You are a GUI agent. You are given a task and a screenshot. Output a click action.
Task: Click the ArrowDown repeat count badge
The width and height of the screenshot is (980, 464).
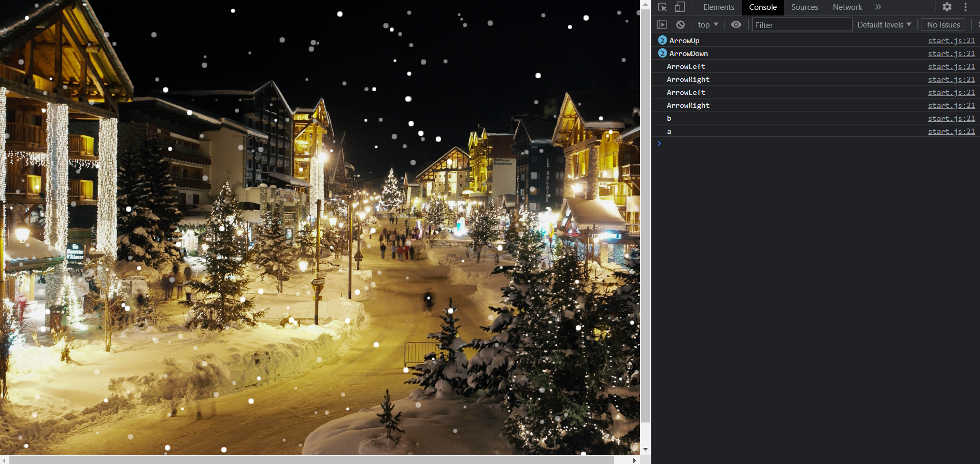tap(662, 53)
